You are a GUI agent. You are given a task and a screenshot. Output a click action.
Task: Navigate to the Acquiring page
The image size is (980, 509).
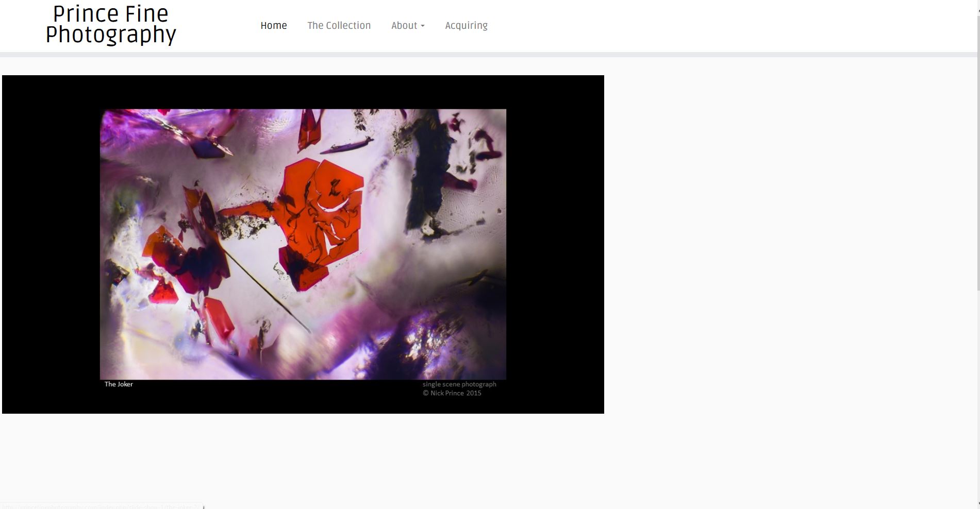click(466, 25)
